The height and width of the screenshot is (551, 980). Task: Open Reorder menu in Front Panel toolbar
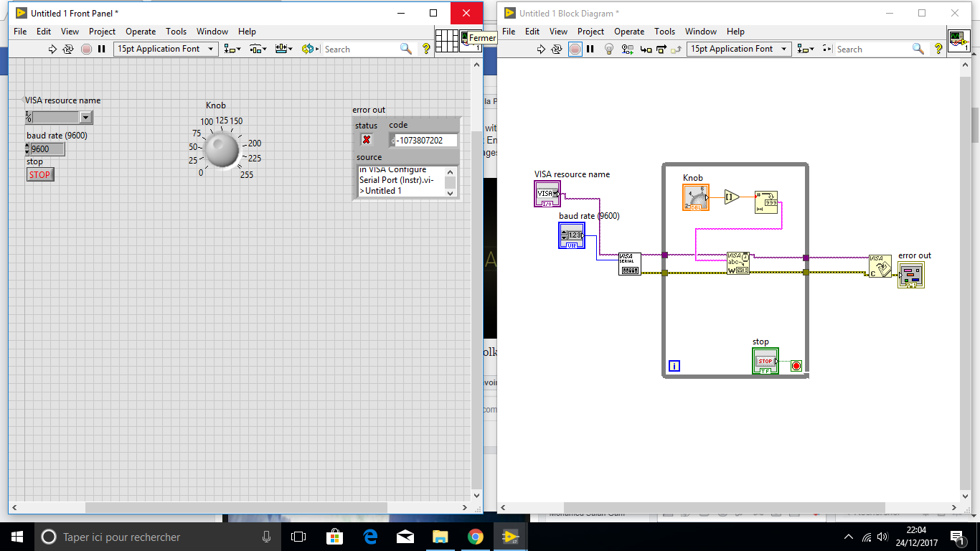(309, 49)
